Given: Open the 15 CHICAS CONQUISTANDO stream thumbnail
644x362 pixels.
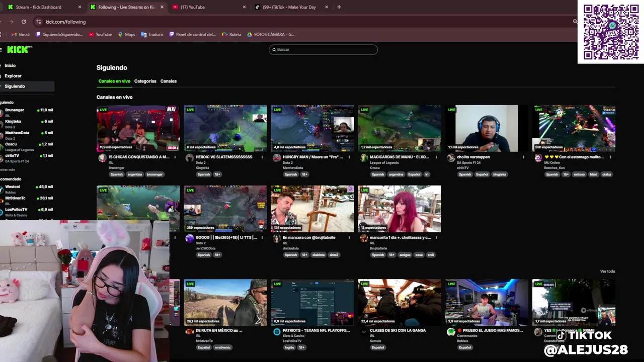Looking at the screenshot, I should 138,128.
